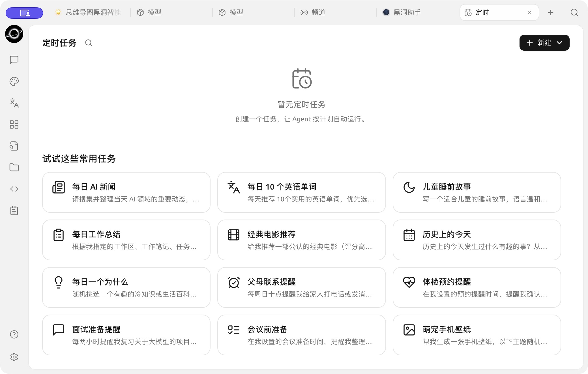
Task: Search scheduled tasks with magnifier beside 定时任务
Action: (x=89, y=43)
